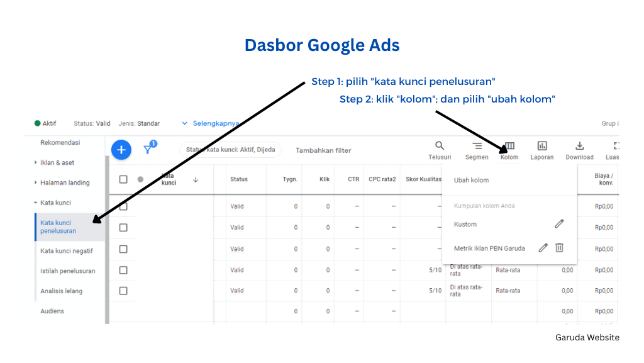
Task: Click Tambahkan filter
Action: pyautogui.click(x=323, y=150)
